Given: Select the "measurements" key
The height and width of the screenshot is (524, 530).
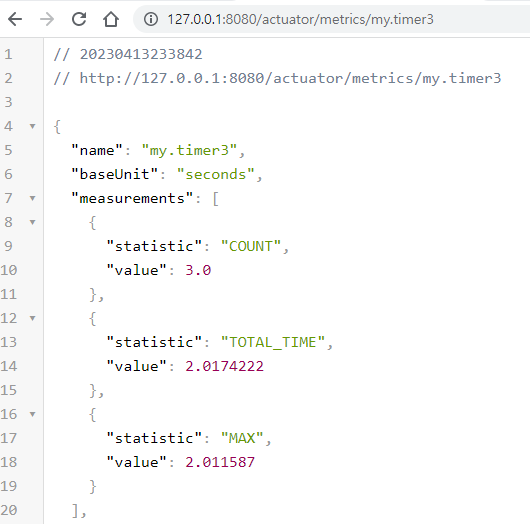Looking at the screenshot, I should (132, 198).
